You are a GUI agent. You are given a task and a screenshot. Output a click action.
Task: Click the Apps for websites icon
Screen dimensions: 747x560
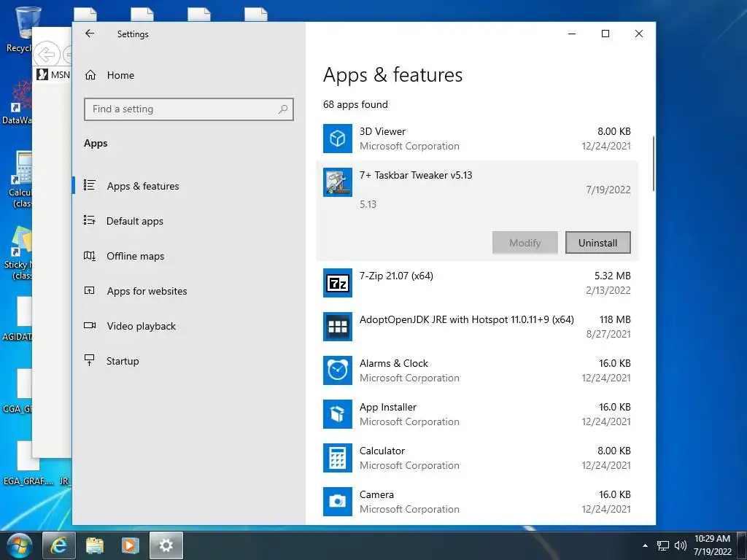pos(90,290)
